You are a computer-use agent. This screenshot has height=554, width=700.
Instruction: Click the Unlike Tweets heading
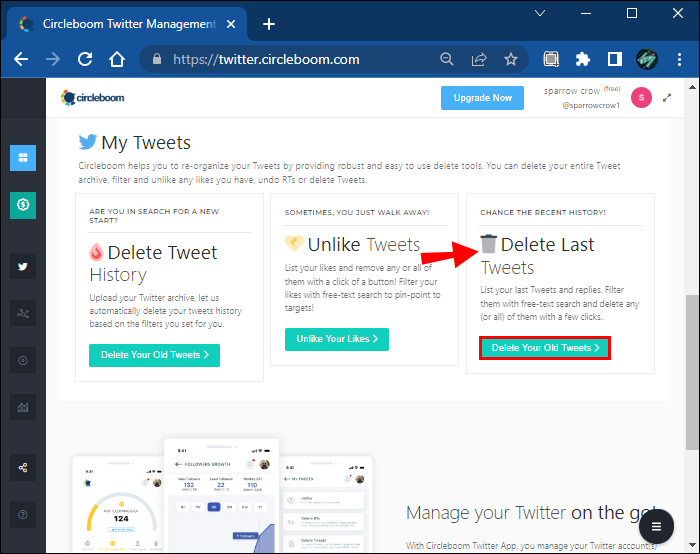353,245
